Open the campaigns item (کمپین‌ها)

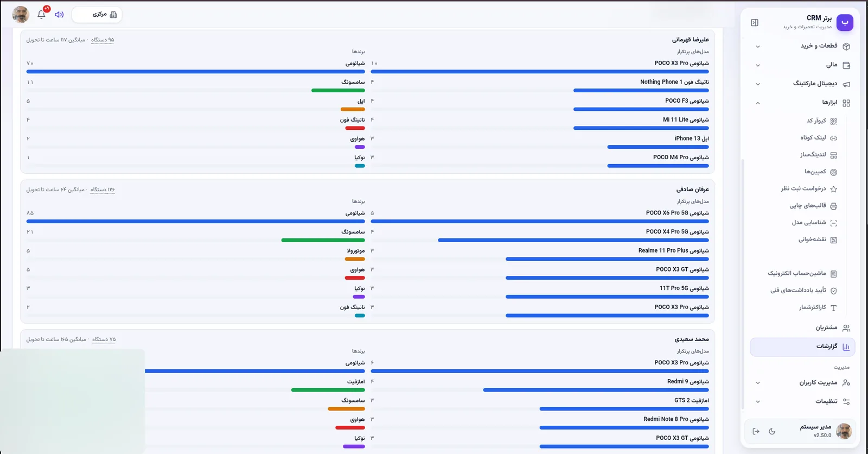pyautogui.click(x=820, y=172)
